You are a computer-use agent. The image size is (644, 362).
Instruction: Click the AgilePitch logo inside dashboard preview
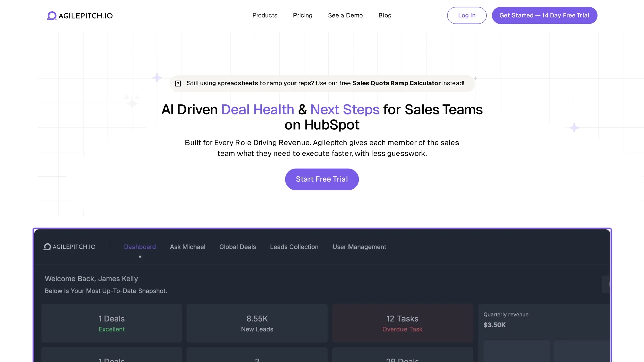point(69,247)
